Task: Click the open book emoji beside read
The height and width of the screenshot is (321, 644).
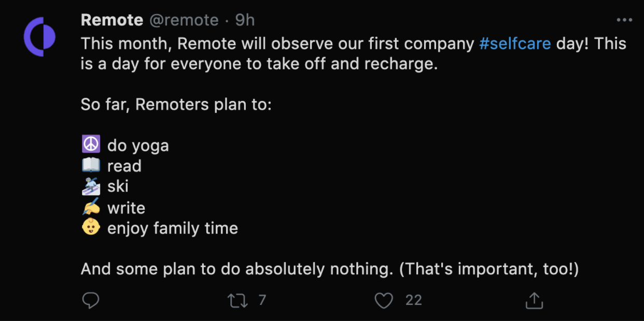Action: pyautogui.click(x=91, y=166)
